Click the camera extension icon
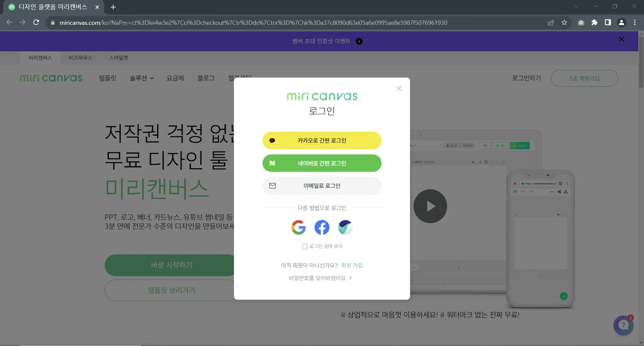 [581, 22]
